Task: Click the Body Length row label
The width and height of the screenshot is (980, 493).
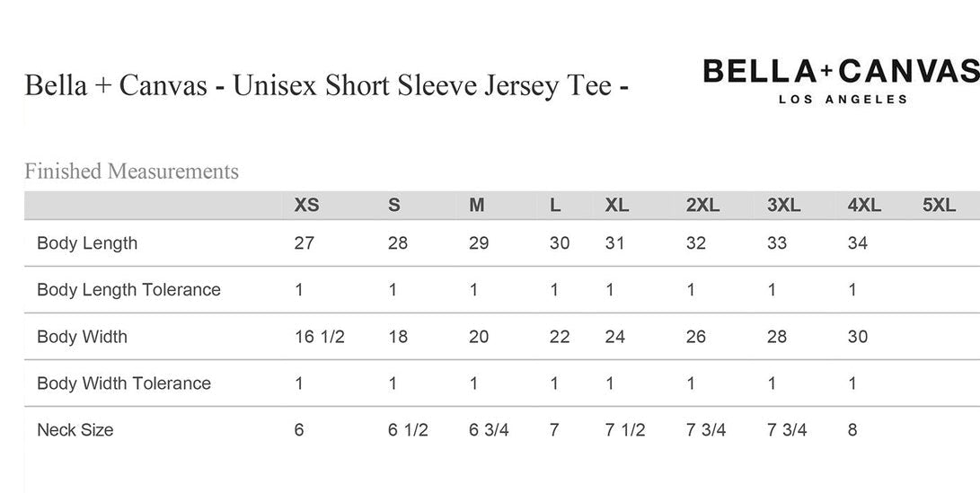Action: [87, 243]
